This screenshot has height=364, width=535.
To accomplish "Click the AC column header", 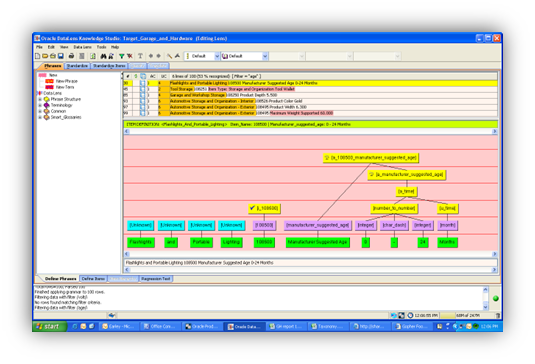I will pyautogui.click(x=152, y=76).
